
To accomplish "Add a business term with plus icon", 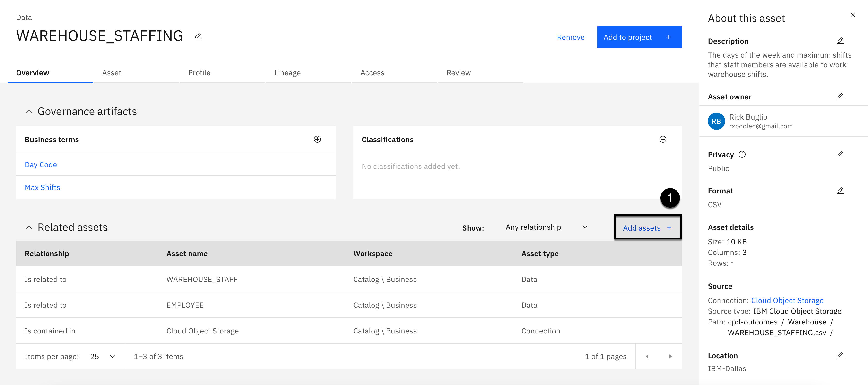I will pyautogui.click(x=317, y=140).
